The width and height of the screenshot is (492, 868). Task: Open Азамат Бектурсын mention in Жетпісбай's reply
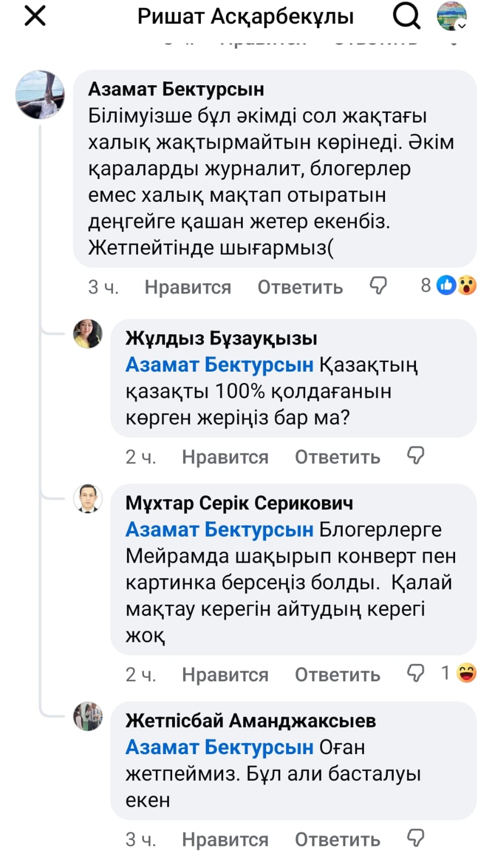click(219, 747)
